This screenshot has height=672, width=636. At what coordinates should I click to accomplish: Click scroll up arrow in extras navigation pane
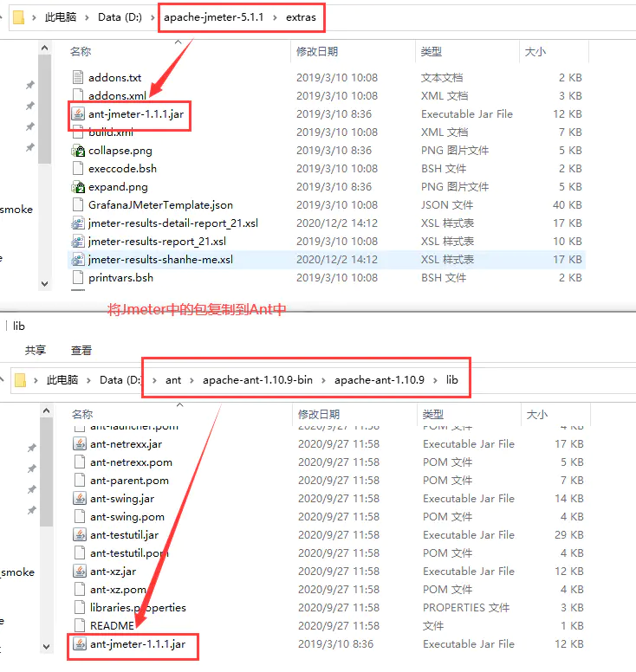(44, 48)
